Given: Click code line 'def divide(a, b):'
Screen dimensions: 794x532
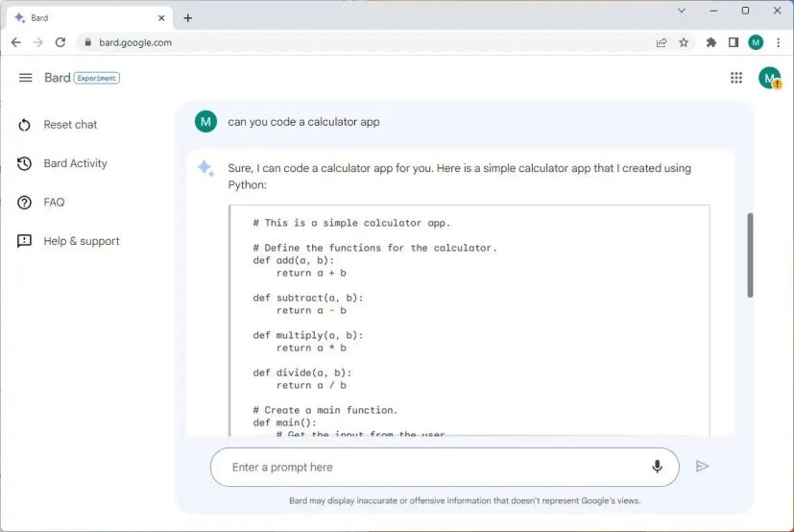Looking at the screenshot, I should pyautogui.click(x=301, y=373).
